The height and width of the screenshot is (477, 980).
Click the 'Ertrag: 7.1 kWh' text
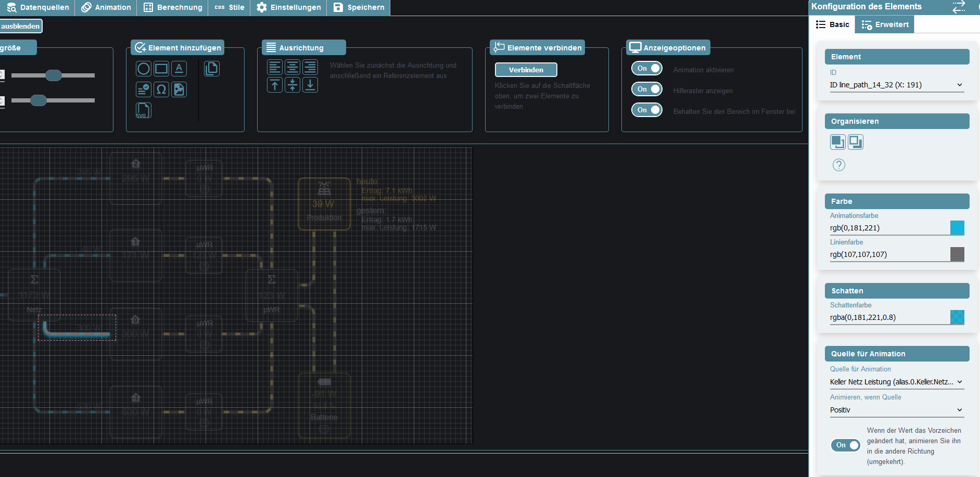coord(387,190)
